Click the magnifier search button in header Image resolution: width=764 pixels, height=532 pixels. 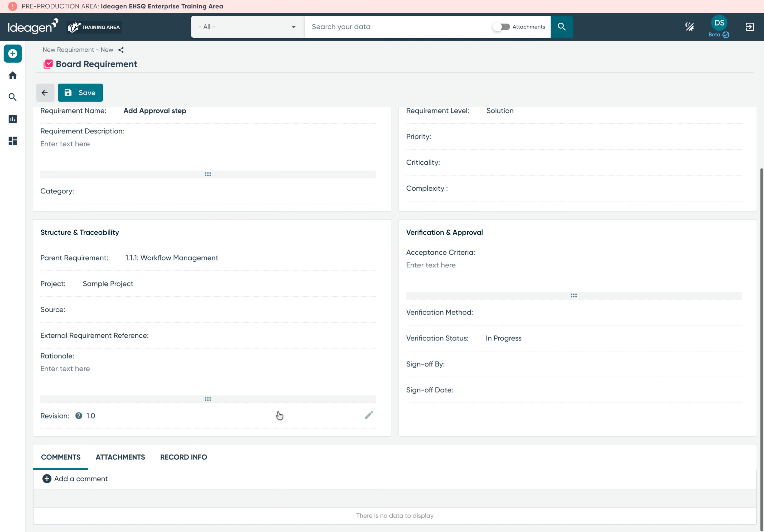click(x=562, y=27)
